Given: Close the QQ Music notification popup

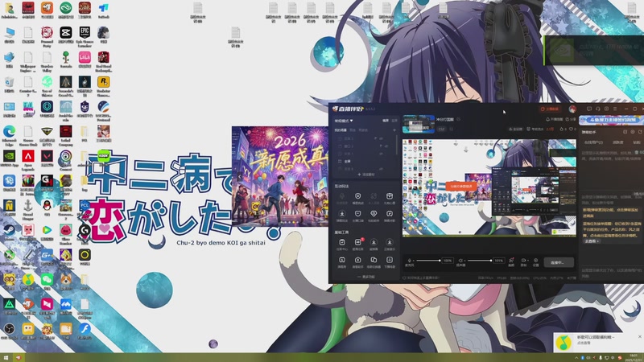Looking at the screenshot, I should [x=639, y=336].
